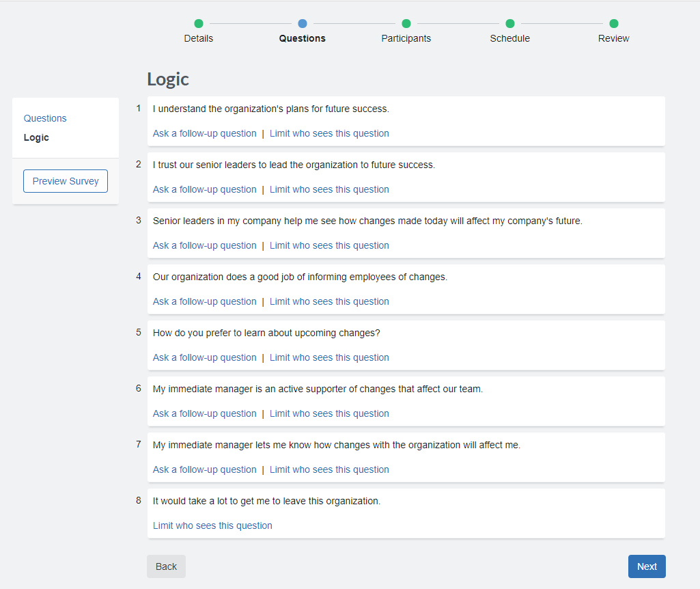The width and height of the screenshot is (700, 589).
Task: Click the Participants progress step indicator
Action: pyautogui.click(x=406, y=23)
